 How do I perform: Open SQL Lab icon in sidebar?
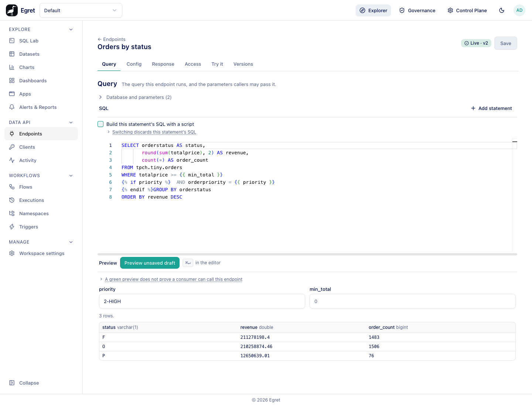12,41
